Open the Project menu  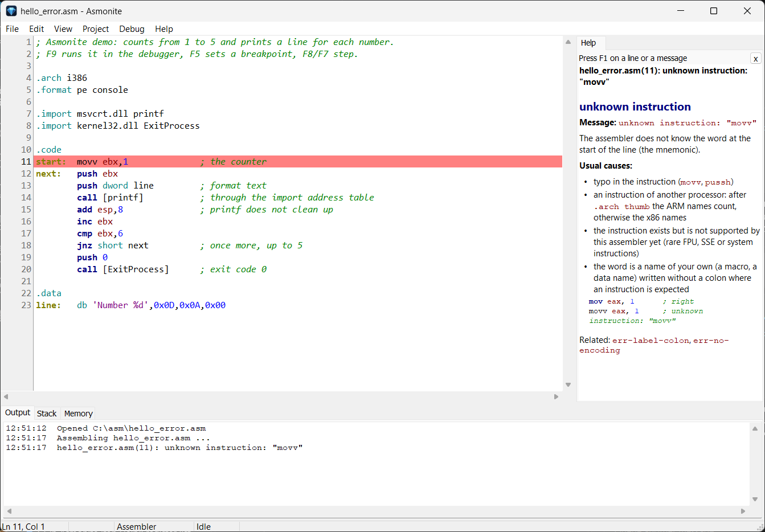[x=96, y=29]
